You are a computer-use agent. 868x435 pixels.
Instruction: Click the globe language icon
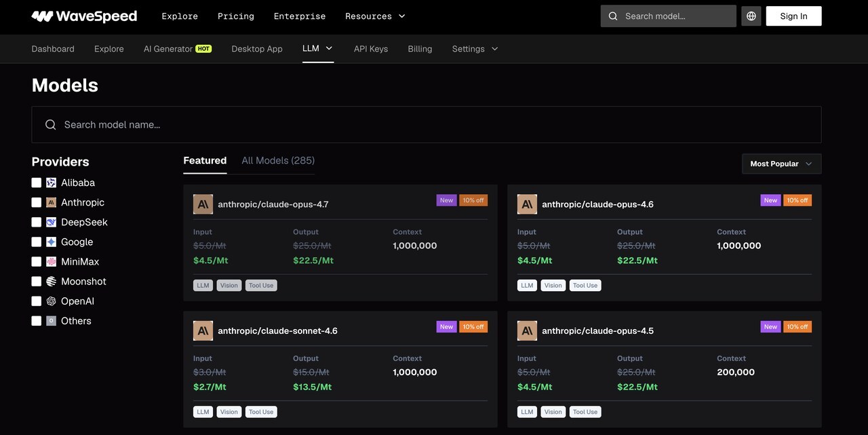(x=751, y=16)
